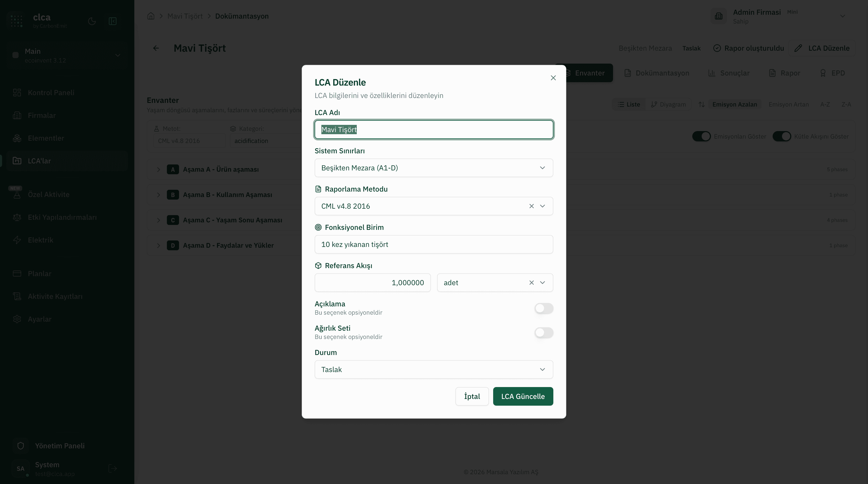Click the Rapor oluşturuldu status
The image size is (868, 484).
click(x=748, y=48)
